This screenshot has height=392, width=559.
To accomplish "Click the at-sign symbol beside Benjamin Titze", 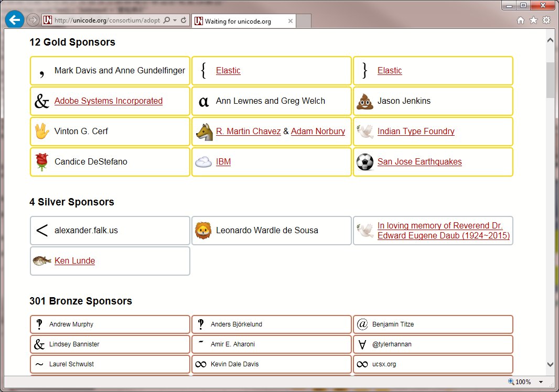I will coord(362,324).
